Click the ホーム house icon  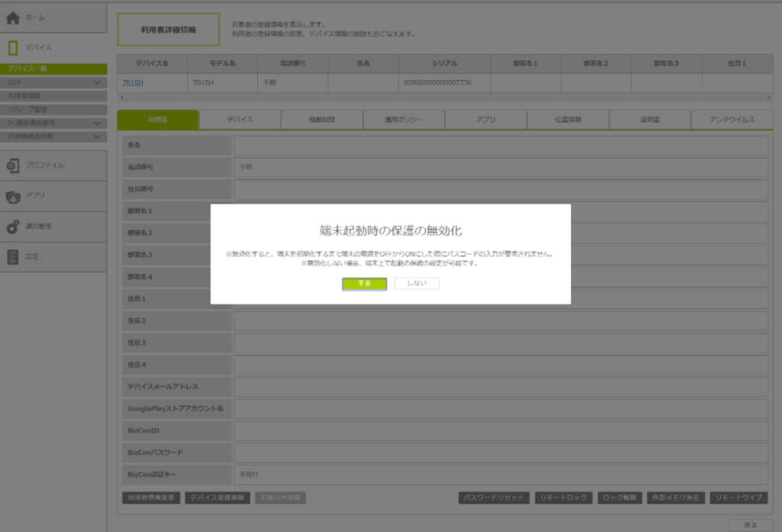pyautogui.click(x=13, y=18)
